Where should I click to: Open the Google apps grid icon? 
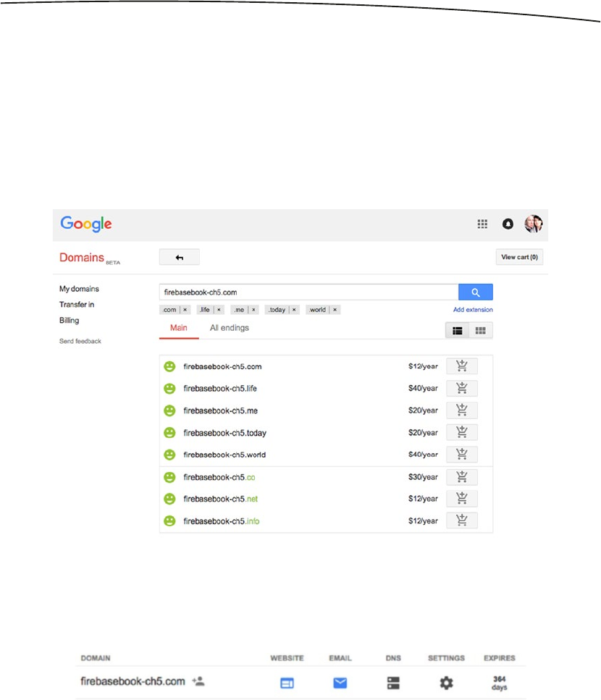[482, 224]
